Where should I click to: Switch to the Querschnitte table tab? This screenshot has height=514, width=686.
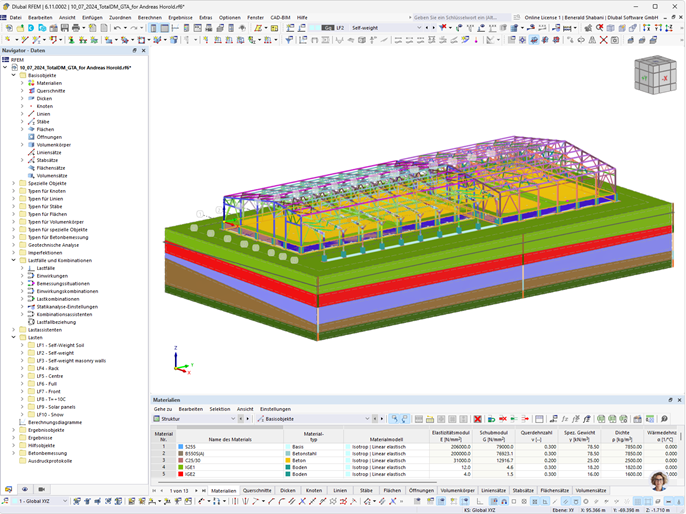click(x=257, y=490)
